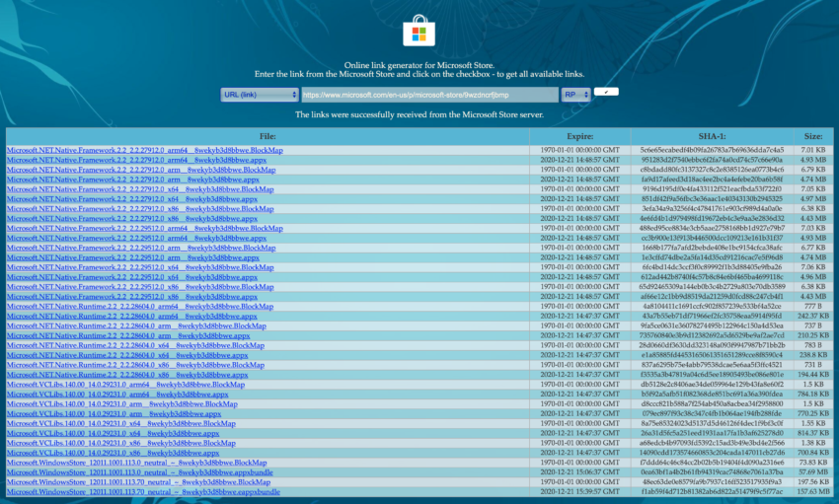
Task: Open WindowsStore 12011.1001.113.70 neutral BlockMap link
Action: pos(138,481)
